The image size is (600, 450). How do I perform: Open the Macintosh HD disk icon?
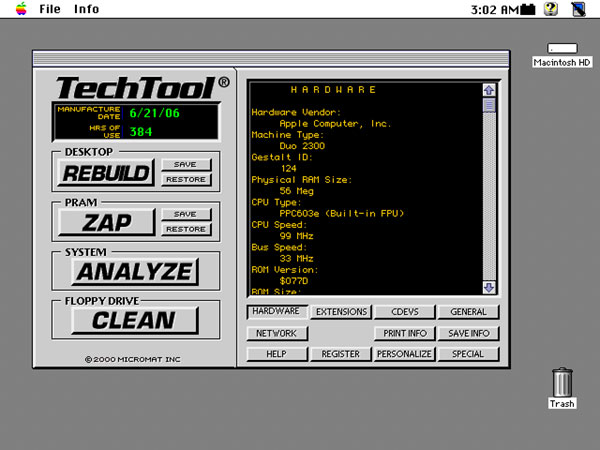(x=562, y=48)
